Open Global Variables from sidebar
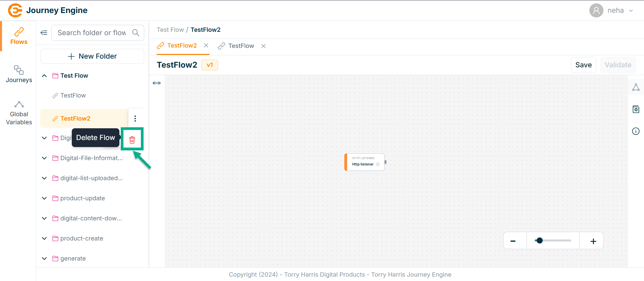The height and width of the screenshot is (281, 644). pos(19,113)
